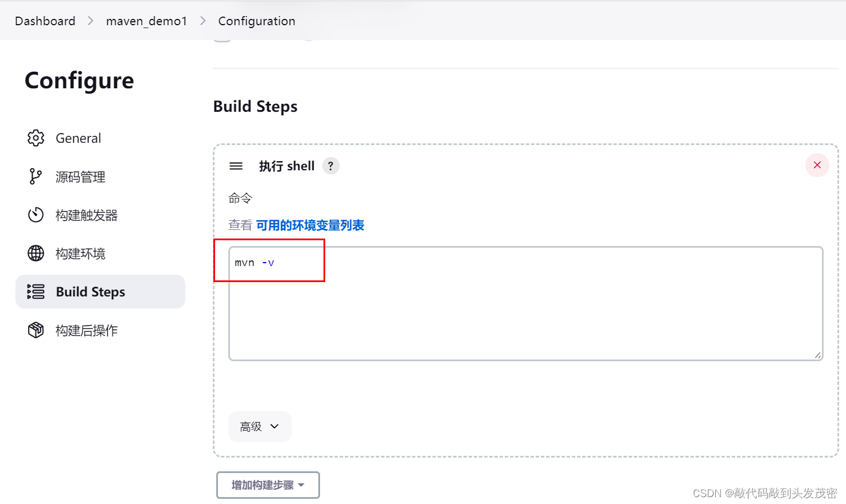
Task: Click the 构建触发器 clock icon
Action: 36,215
